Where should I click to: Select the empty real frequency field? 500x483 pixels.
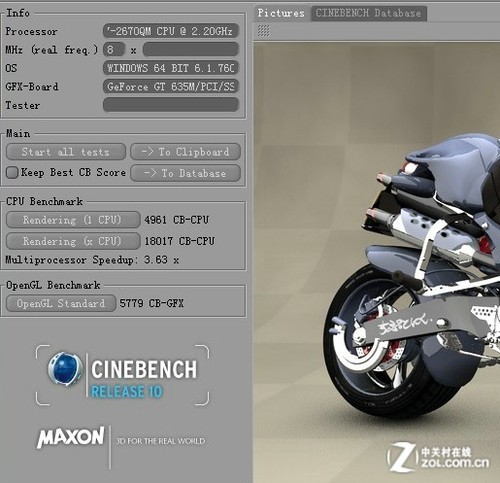click(191, 50)
